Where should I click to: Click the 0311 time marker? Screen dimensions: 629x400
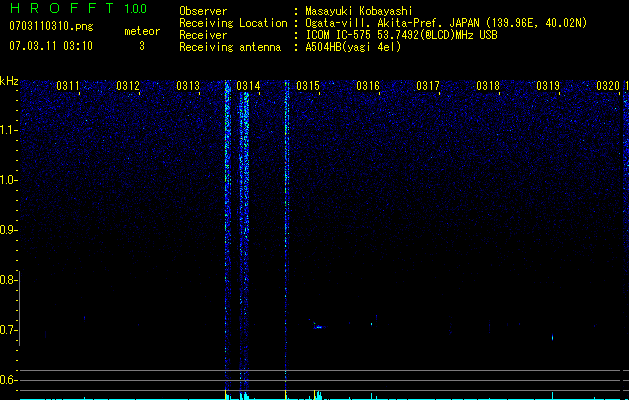68,86
